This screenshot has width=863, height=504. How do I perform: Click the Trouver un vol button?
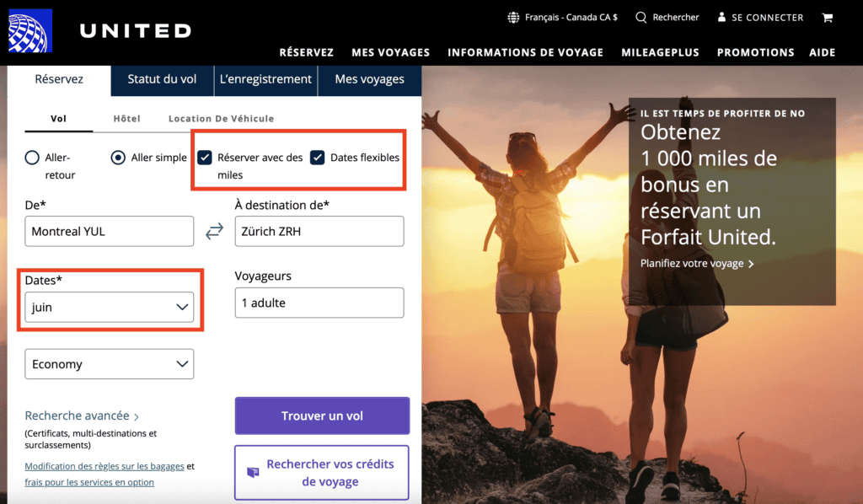tap(322, 416)
